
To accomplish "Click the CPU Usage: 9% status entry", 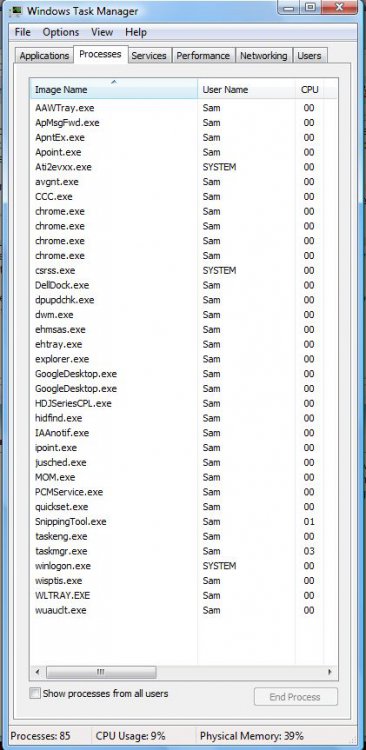I will [x=131, y=736].
